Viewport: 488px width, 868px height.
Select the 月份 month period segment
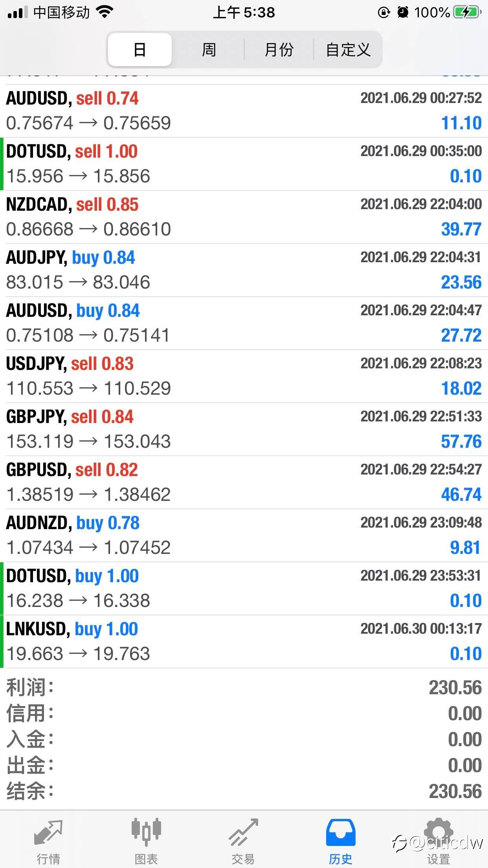279,50
